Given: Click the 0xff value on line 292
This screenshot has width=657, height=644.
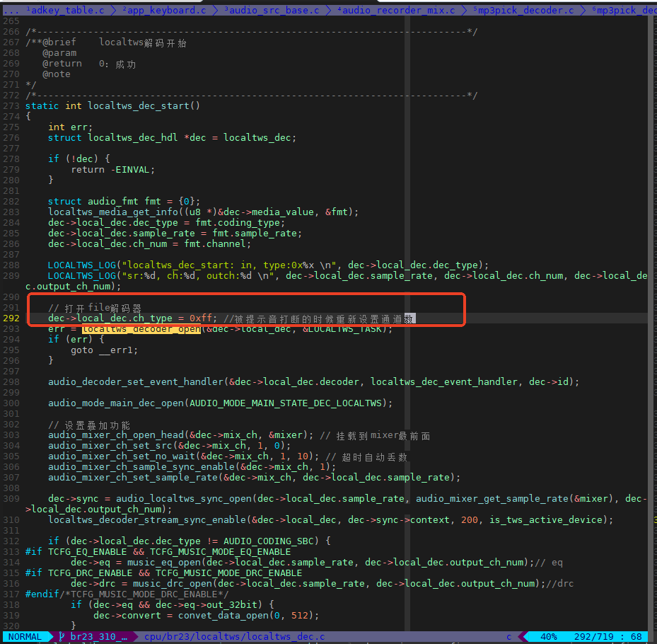Looking at the screenshot, I should pos(201,318).
